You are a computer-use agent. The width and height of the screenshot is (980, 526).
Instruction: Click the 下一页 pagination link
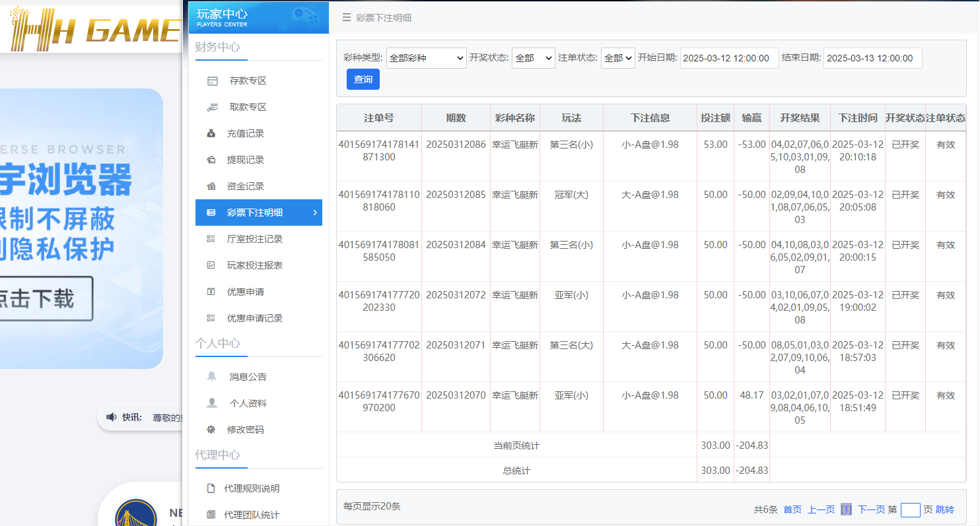(x=871, y=510)
